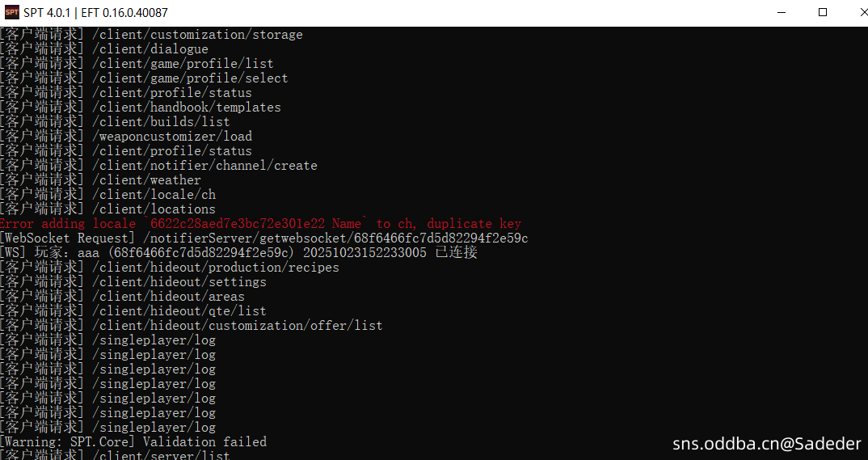Screen dimensions: 868x460
Task: Maximize the SPT console window
Action: tap(823, 13)
